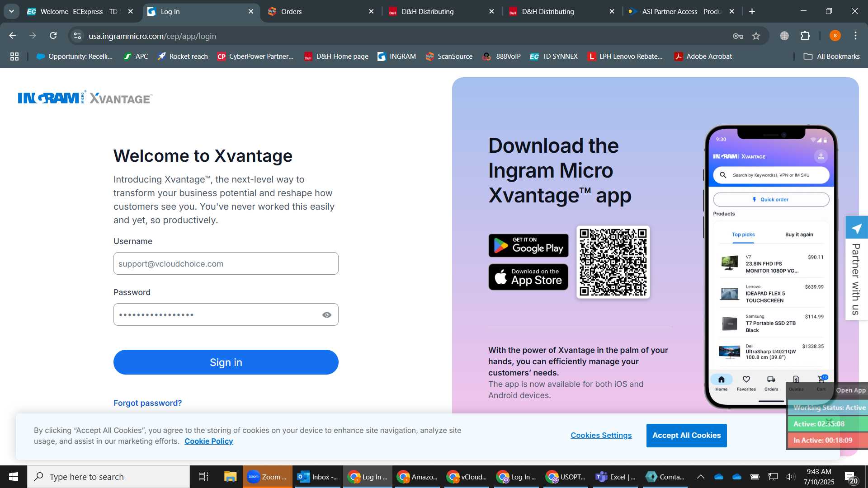Switch to the Welcome- ECExpress tab
Image resolution: width=868 pixels, height=488 pixels.
click(x=80, y=11)
